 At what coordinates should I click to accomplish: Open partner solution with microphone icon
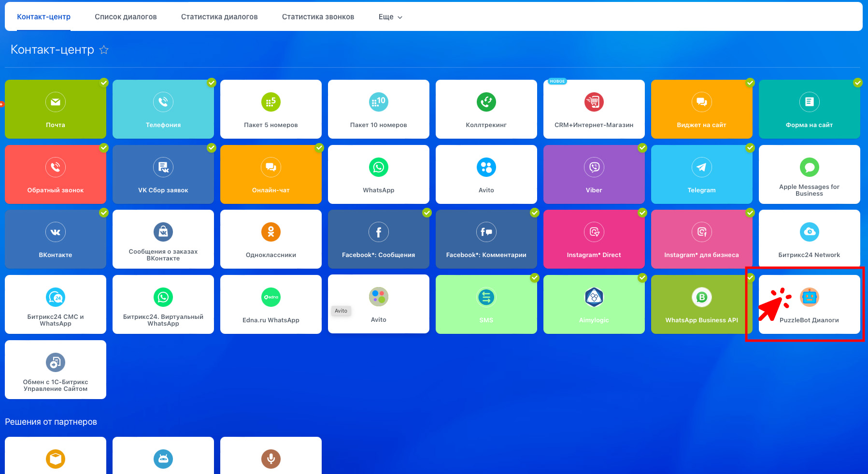[x=271, y=456]
